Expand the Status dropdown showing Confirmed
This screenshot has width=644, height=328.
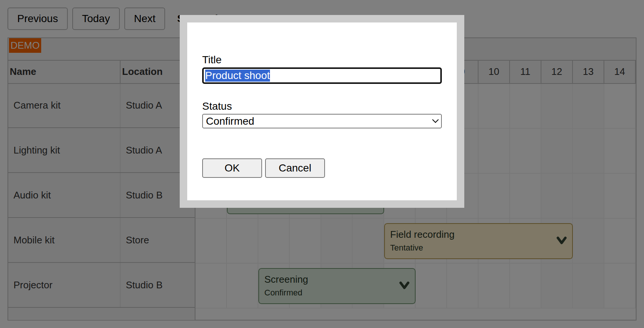pyautogui.click(x=322, y=121)
